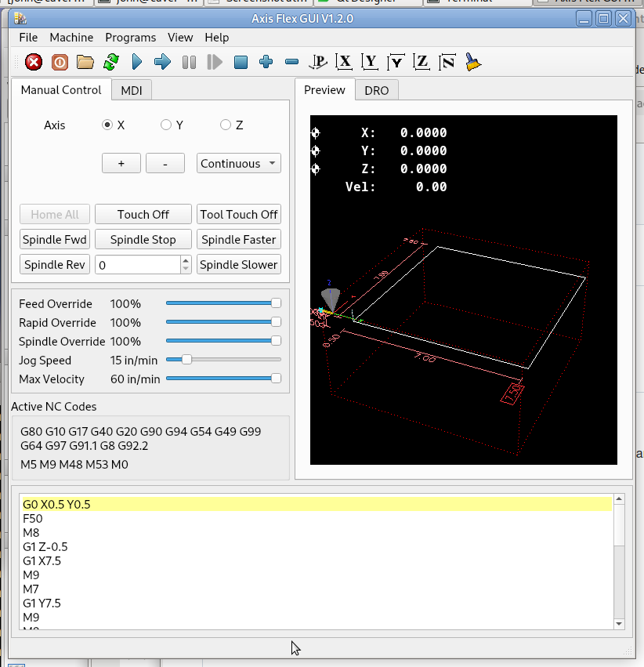Click the Rapid Override slider handle

[x=276, y=322]
